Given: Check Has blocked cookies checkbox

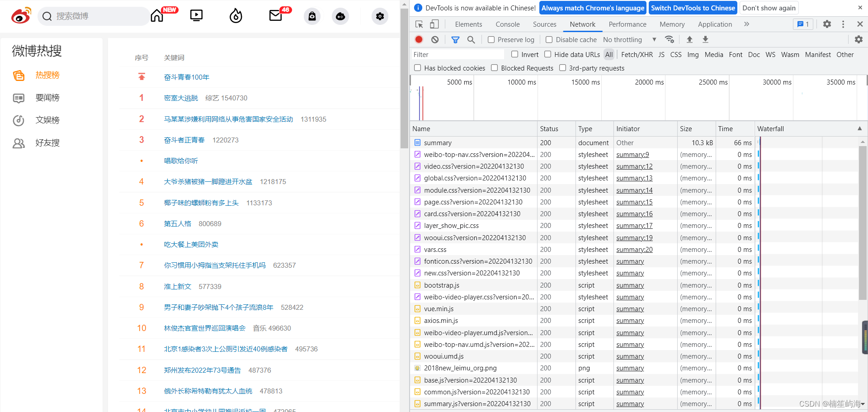Looking at the screenshot, I should [x=418, y=68].
